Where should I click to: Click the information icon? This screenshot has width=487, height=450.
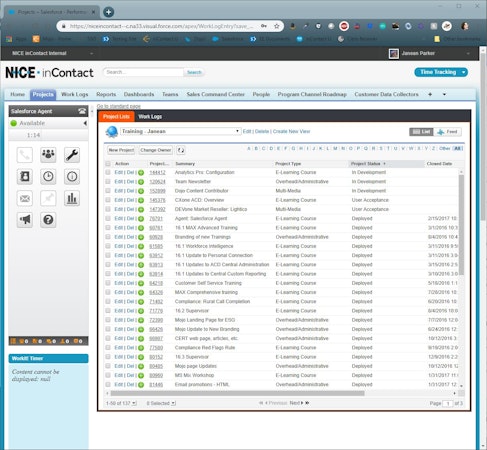(72, 177)
